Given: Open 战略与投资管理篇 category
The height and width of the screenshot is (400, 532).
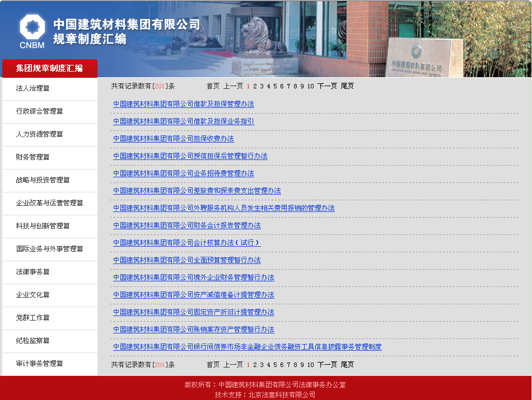Looking at the screenshot, I should pos(43,180).
